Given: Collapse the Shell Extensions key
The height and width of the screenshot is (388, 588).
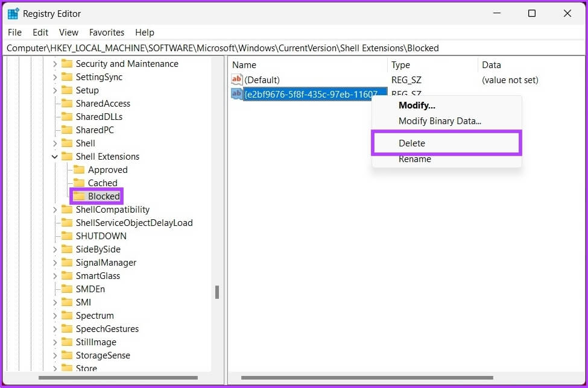Looking at the screenshot, I should click(x=55, y=157).
